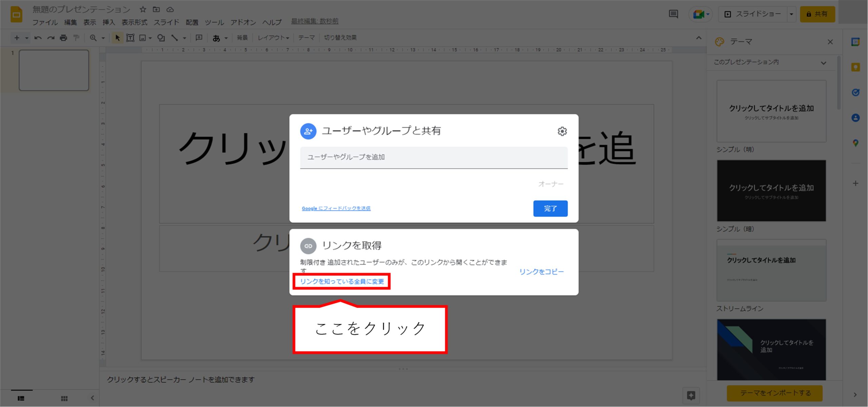Click リンクを知っている全員に変更 link
The height and width of the screenshot is (407, 868).
point(342,282)
